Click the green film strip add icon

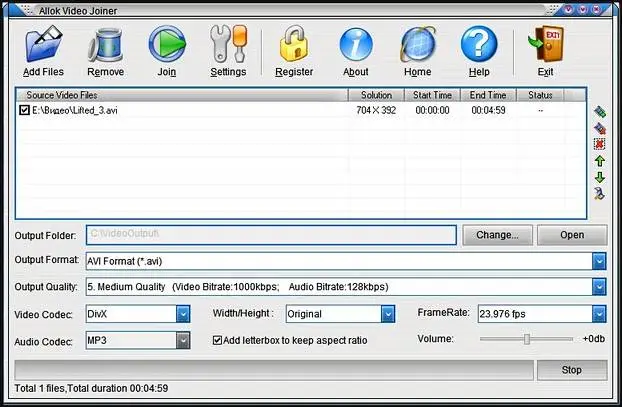click(x=600, y=112)
